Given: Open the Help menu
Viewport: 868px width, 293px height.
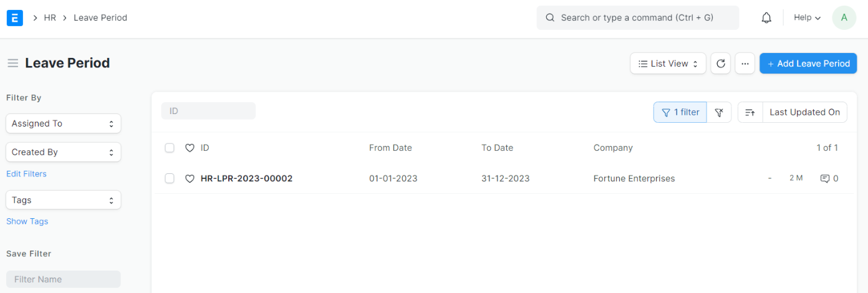Looking at the screenshot, I should pos(807,18).
